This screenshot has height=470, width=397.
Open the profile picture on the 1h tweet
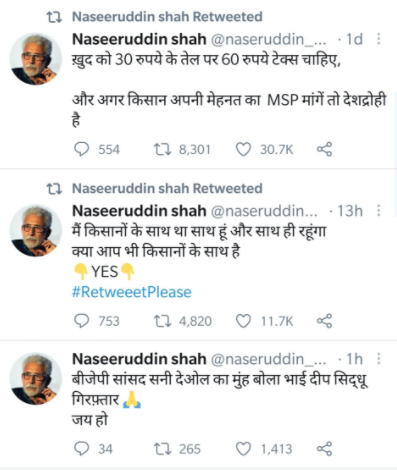pyautogui.click(x=36, y=379)
